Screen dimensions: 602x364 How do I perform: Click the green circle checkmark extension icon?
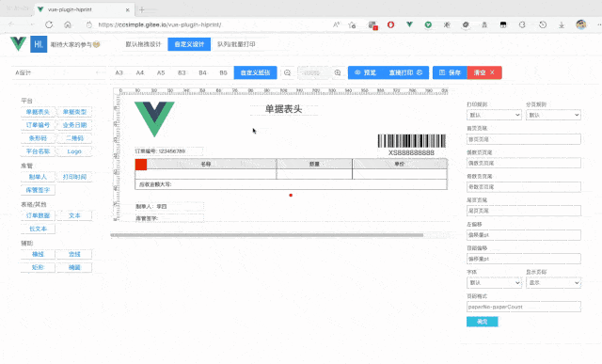point(428,24)
